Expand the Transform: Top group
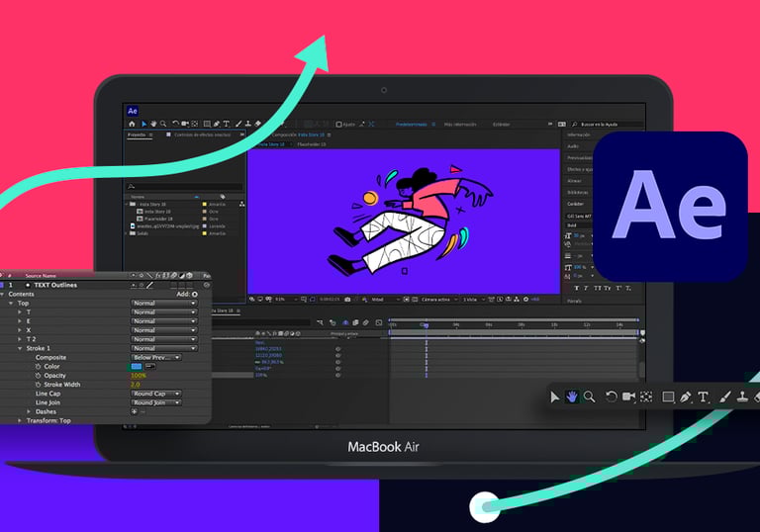Viewport: 760px width, 532px height. (x=20, y=420)
